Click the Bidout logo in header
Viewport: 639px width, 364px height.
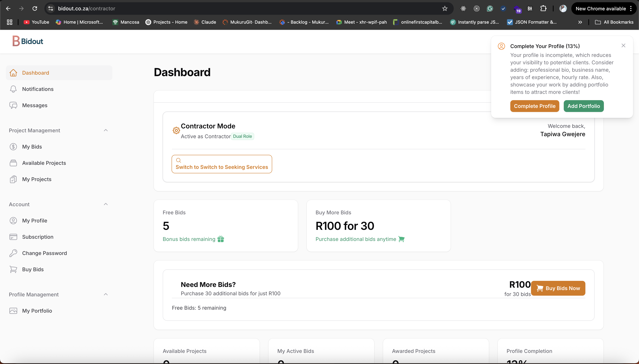click(x=28, y=41)
